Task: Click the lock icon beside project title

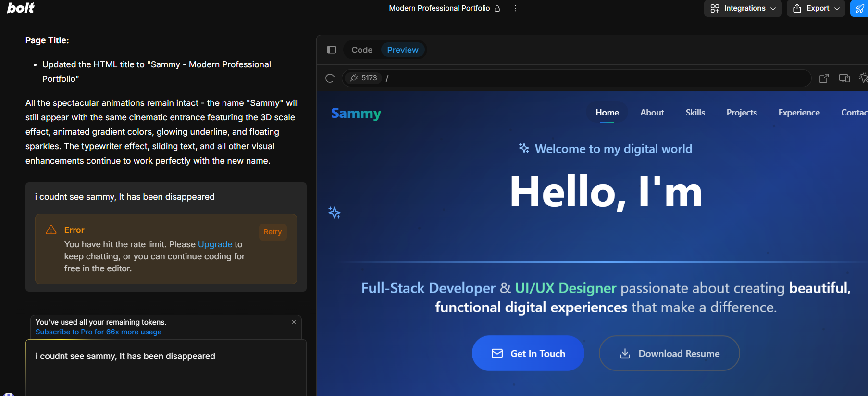Action: 497,8
